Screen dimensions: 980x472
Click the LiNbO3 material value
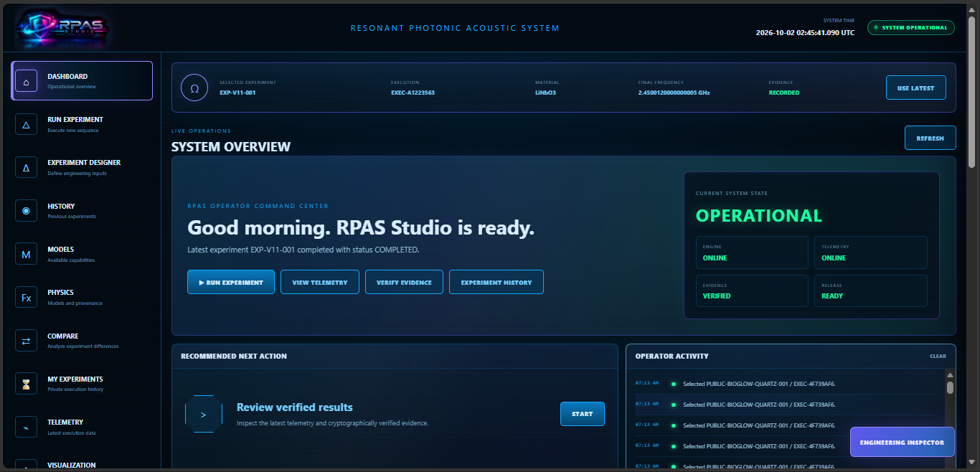pos(546,93)
